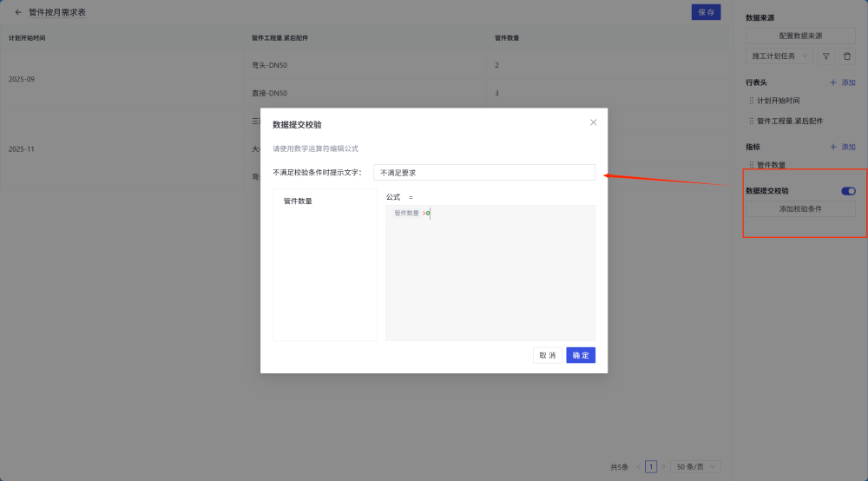
Task: Click drag handle beside 管件数量 indicator
Action: [x=751, y=164]
